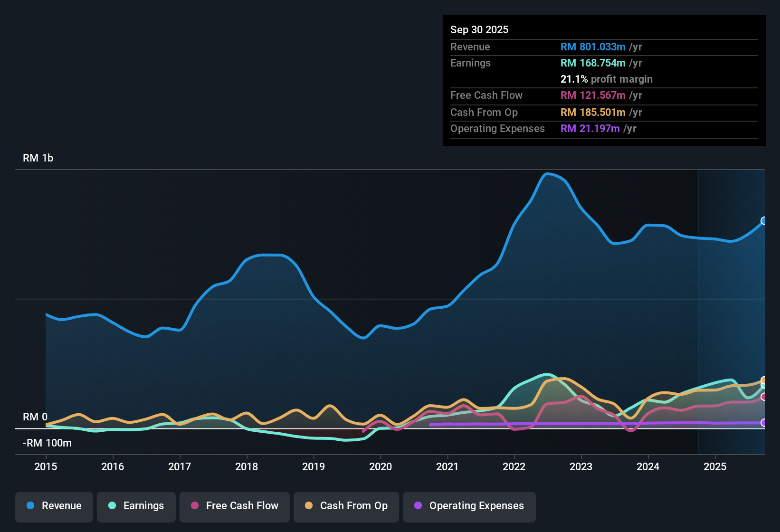780x532 pixels.
Task: Click the pink Free Cash Flow color swatch
Action: coord(195,506)
